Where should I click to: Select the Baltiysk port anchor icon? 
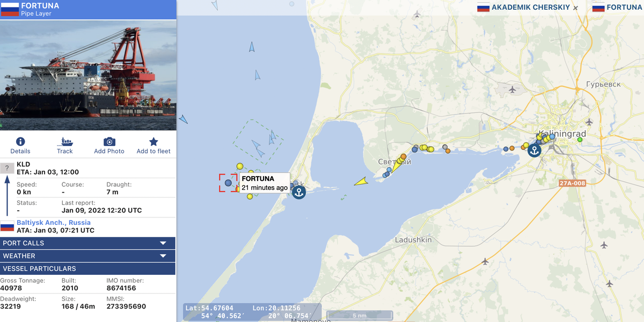[298, 192]
